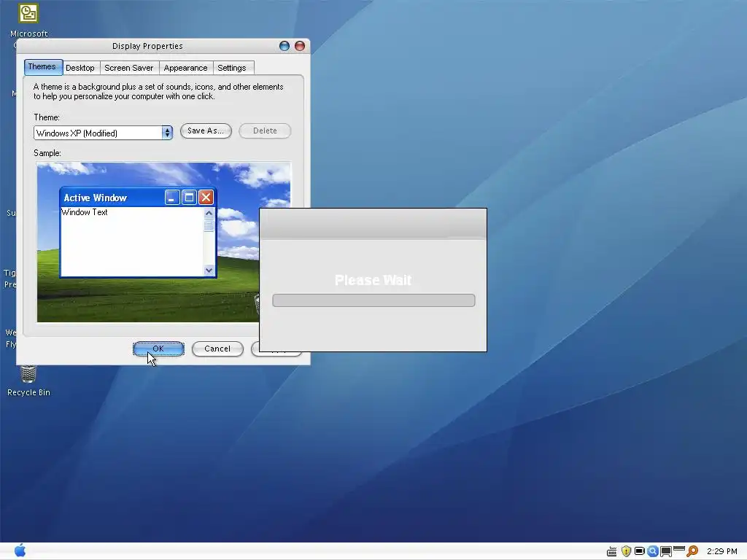
Task: Close Display Properties with red button
Action: 300,46
